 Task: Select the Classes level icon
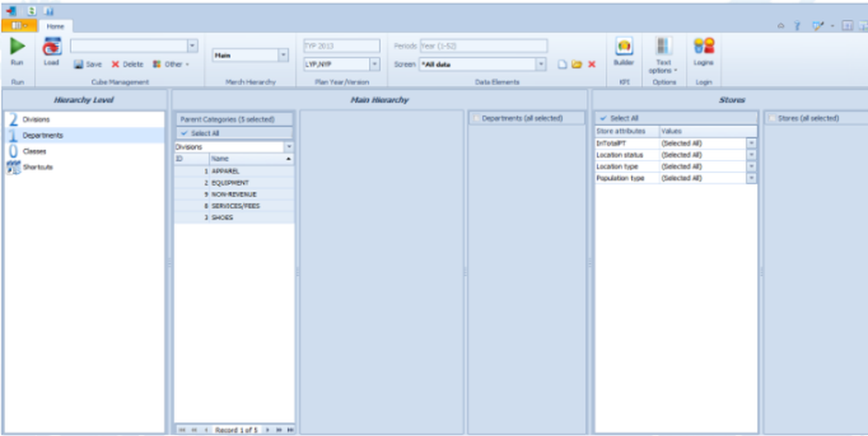[13, 151]
